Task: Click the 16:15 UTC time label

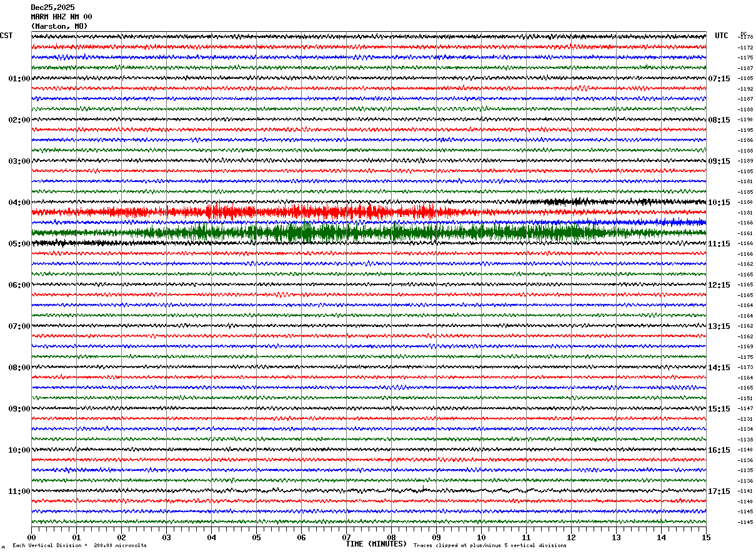Action: point(719,450)
